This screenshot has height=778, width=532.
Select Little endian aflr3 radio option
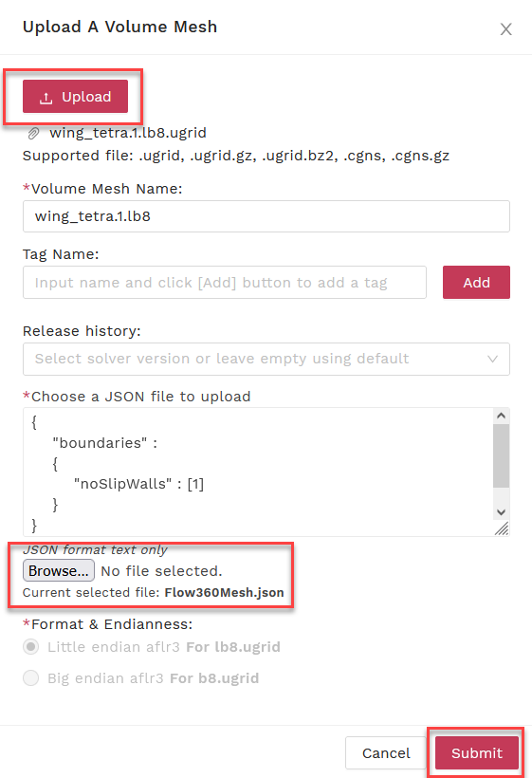click(30, 647)
